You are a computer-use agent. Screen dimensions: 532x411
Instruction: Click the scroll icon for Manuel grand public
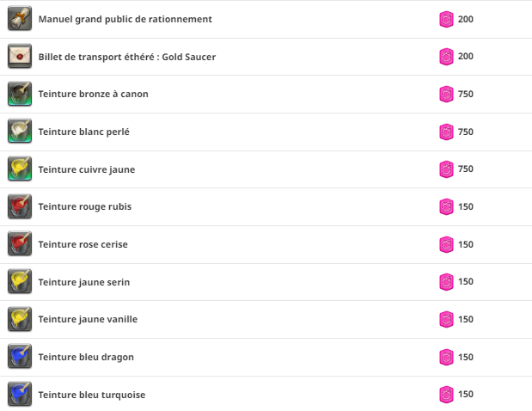(20, 18)
